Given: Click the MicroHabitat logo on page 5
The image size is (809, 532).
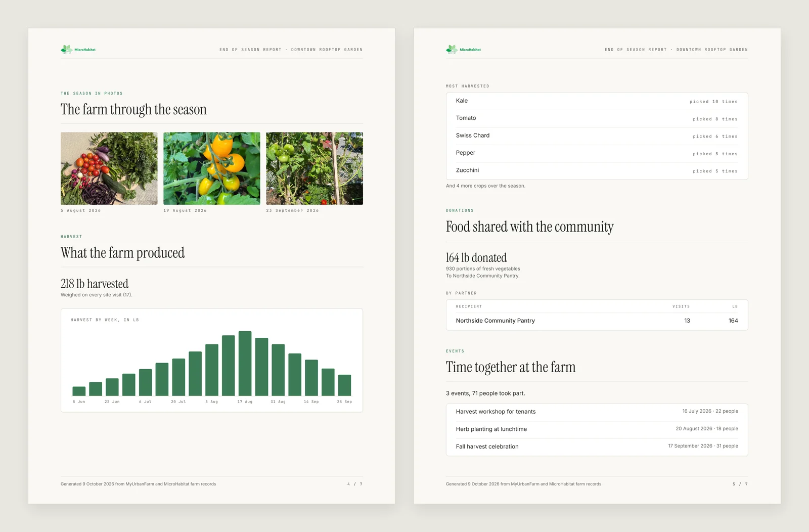Looking at the screenshot, I should (x=463, y=49).
